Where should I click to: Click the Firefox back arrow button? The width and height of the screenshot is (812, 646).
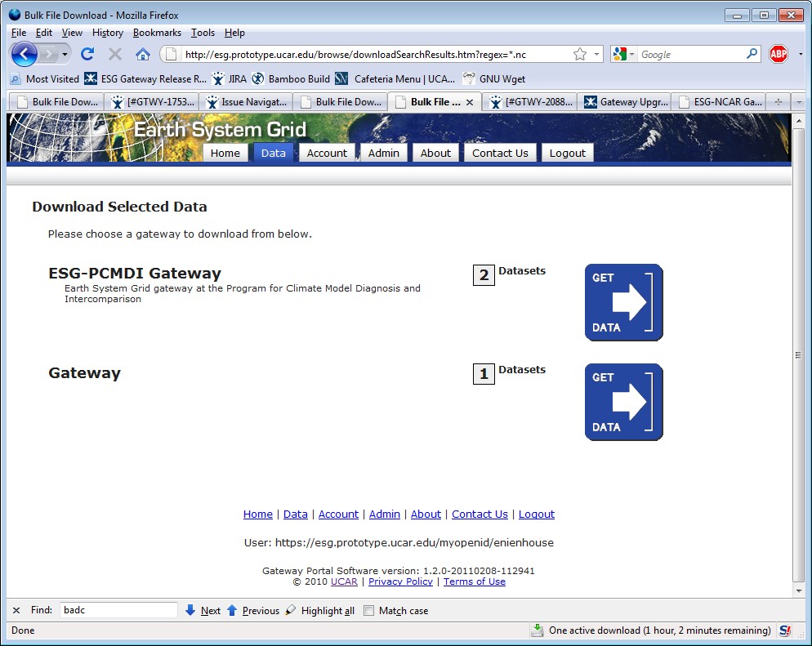[25, 55]
